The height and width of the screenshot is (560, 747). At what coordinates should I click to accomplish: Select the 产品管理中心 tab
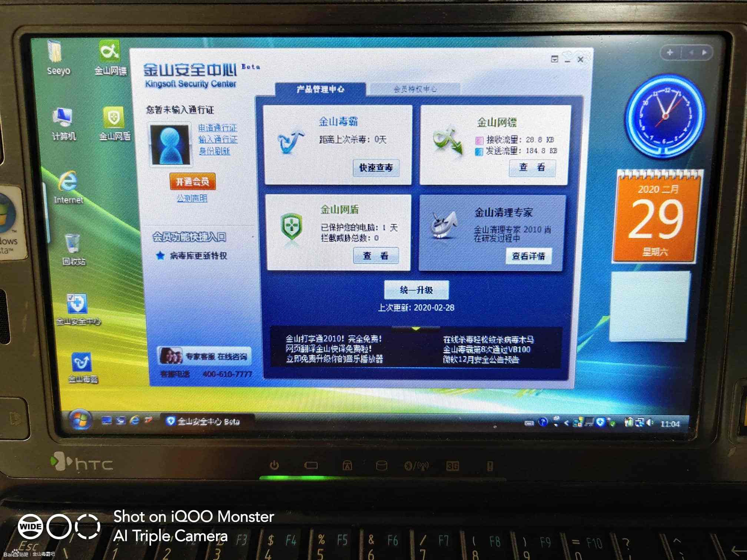pyautogui.click(x=321, y=89)
